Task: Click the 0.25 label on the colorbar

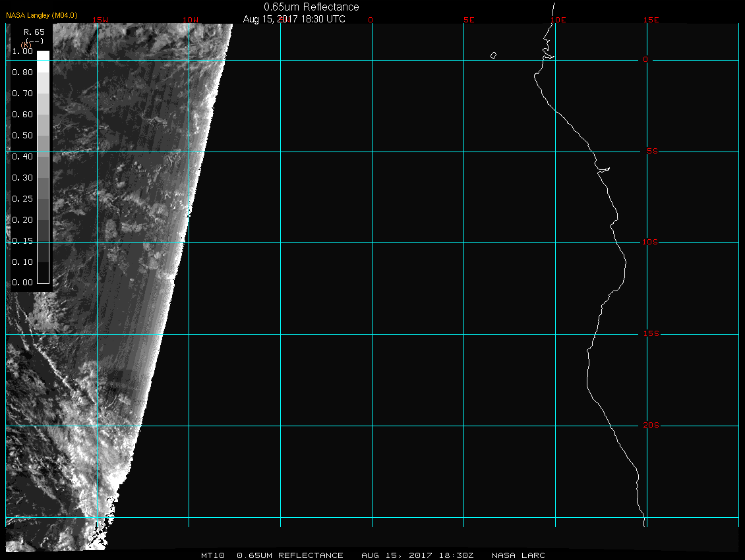Action: pos(22,199)
